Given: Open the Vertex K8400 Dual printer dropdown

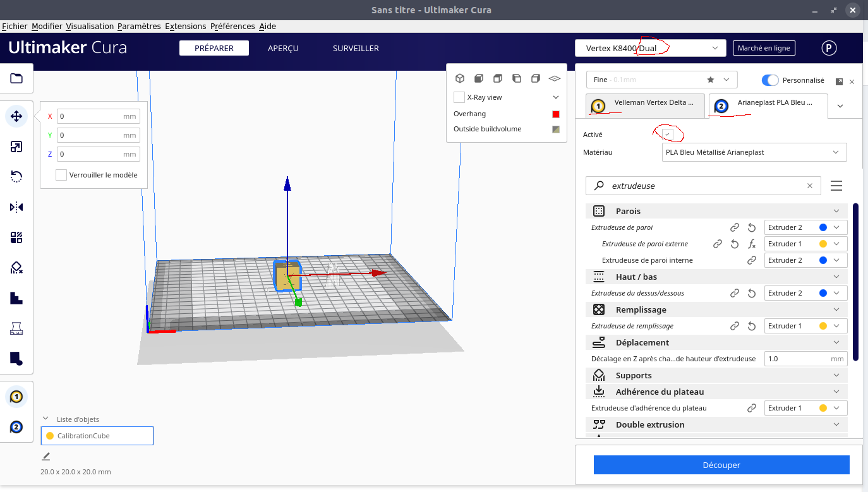Looking at the screenshot, I should [x=650, y=48].
